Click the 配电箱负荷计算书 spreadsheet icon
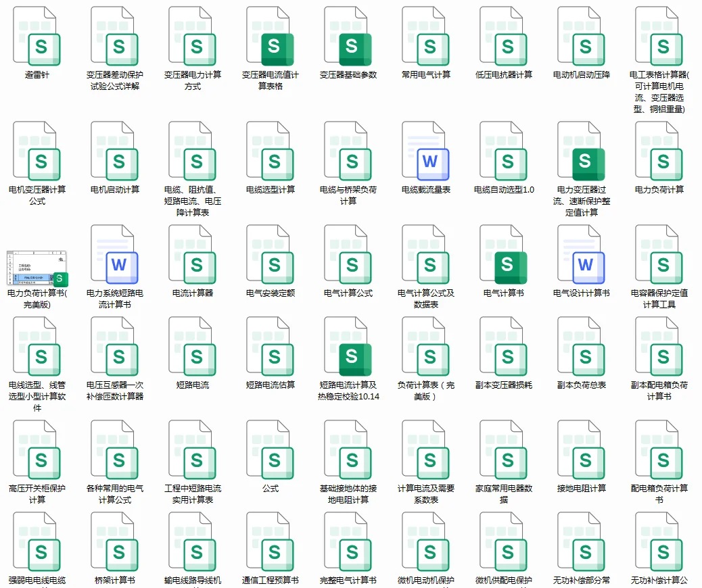The width and height of the screenshot is (702, 588). point(659,450)
